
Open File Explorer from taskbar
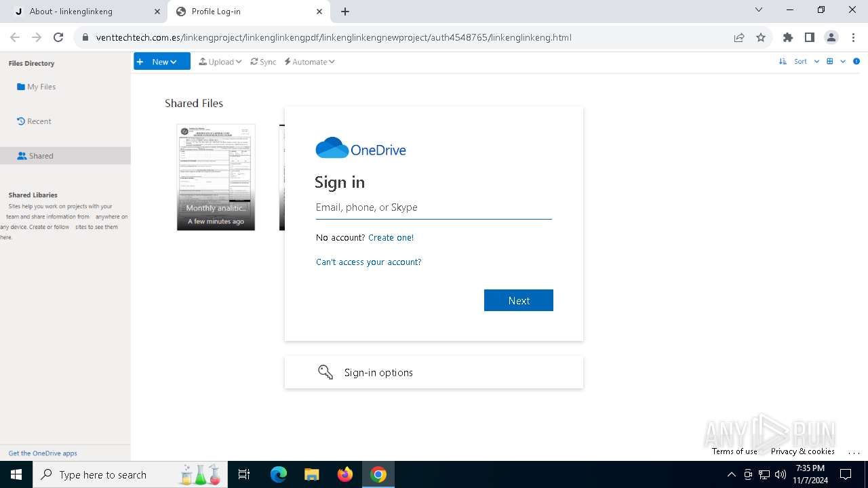pos(311,474)
